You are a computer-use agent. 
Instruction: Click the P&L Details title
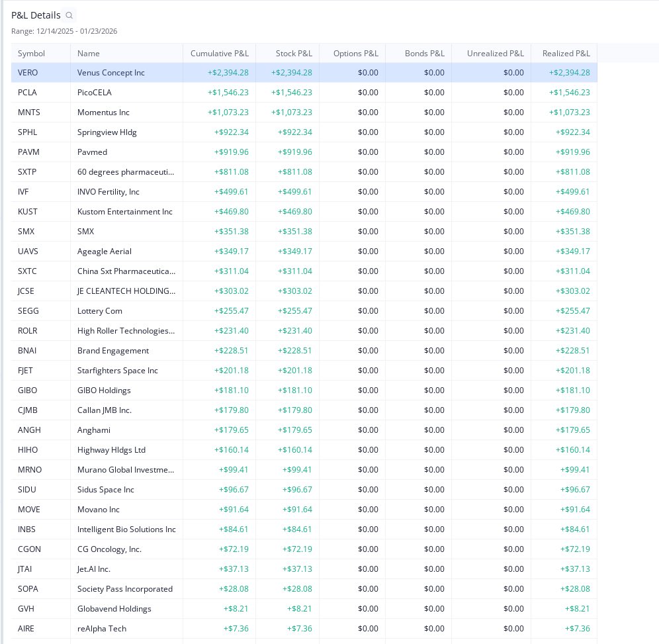pos(36,15)
